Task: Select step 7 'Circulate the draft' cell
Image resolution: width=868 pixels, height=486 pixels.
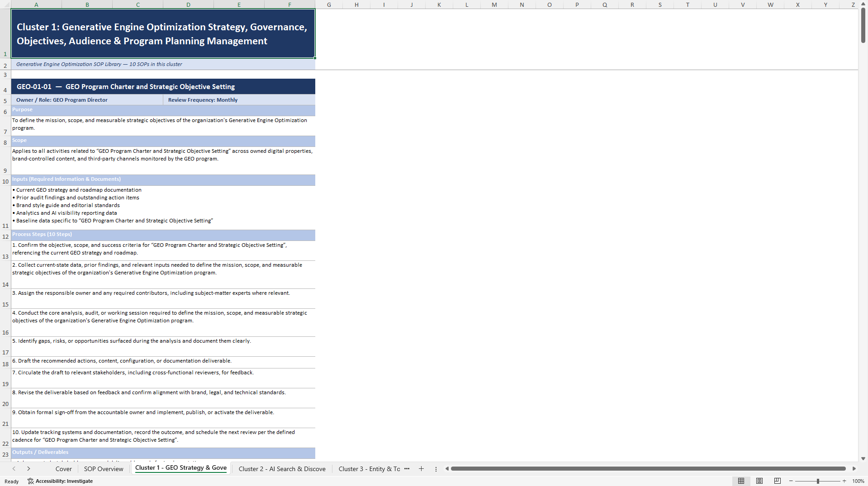Action: [x=163, y=378]
